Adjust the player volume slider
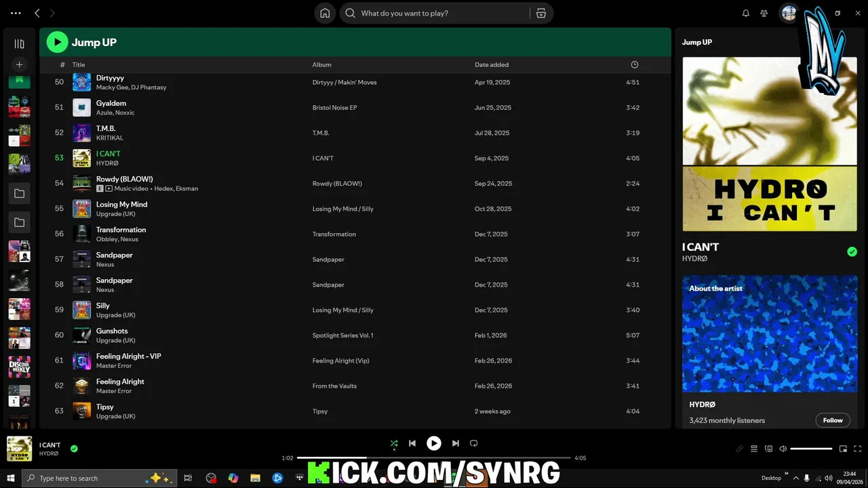This screenshot has height=488, width=868. click(x=811, y=449)
